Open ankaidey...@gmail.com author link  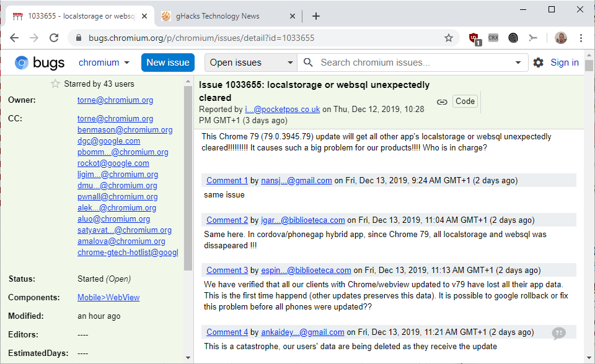coord(302,332)
